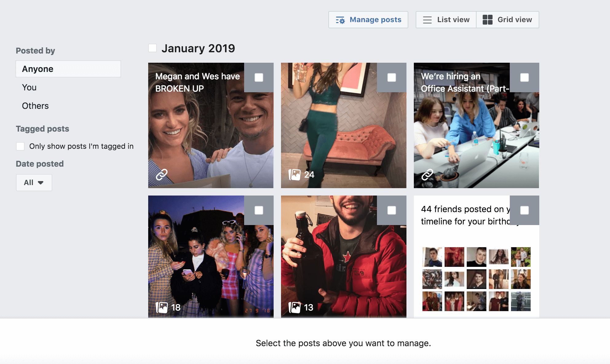The width and height of the screenshot is (610, 364).
Task: Click 'Select the posts above you want to manage.'
Action: (x=343, y=343)
